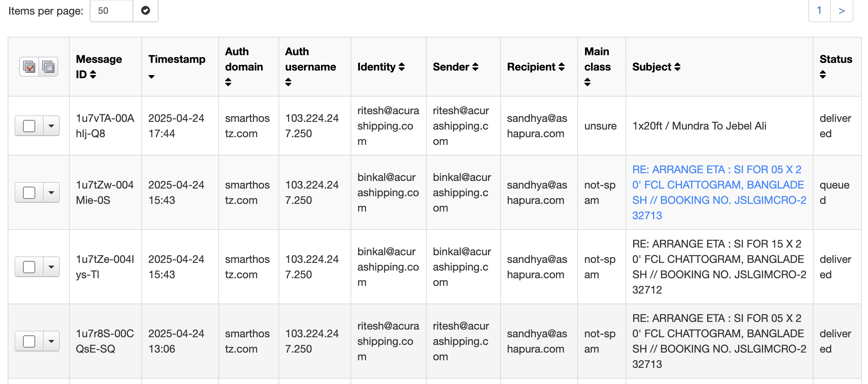
Task: Tick checkbox for message 1u7r8S-00CQsE-SQ
Action: (x=29, y=341)
